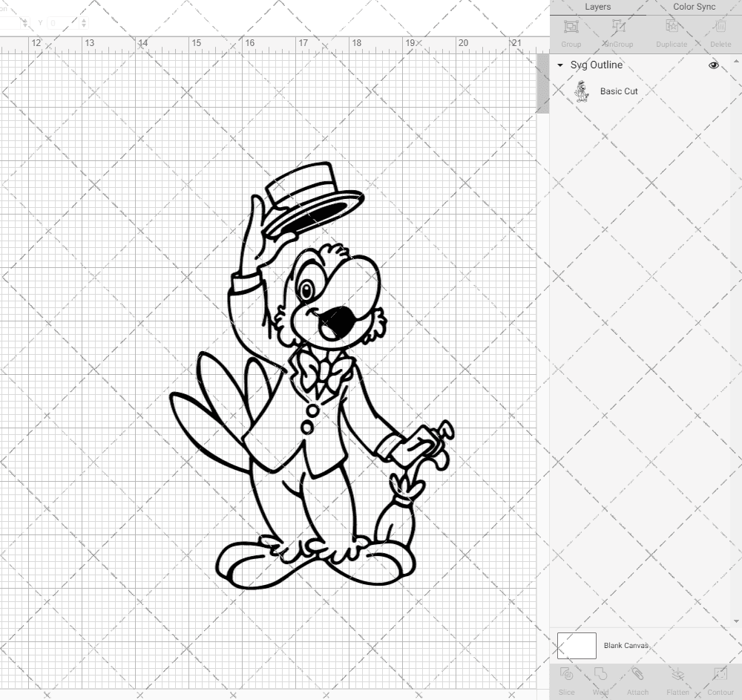
Task: Open the Layers tab
Action: click(x=597, y=7)
